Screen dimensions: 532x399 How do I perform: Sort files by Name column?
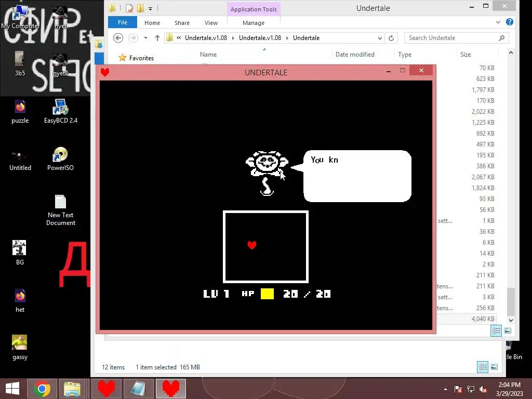(208, 54)
